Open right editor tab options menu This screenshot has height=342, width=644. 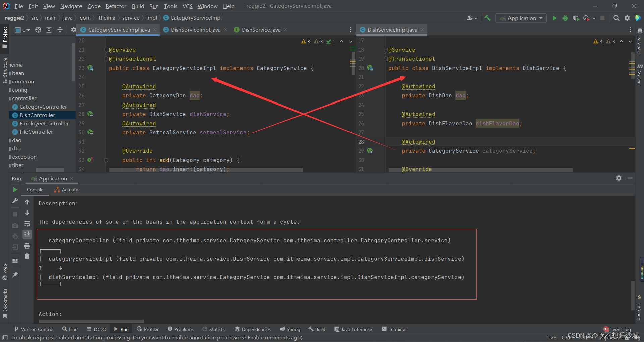pyautogui.click(x=630, y=30)
